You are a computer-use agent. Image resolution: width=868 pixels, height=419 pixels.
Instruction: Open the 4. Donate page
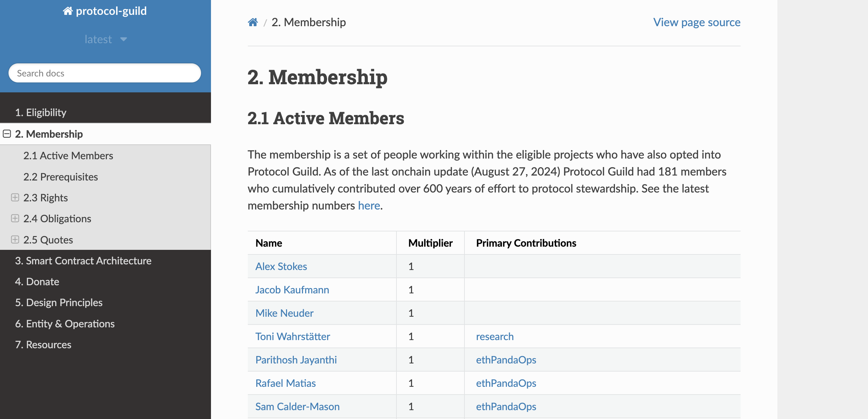coord(37,282)
